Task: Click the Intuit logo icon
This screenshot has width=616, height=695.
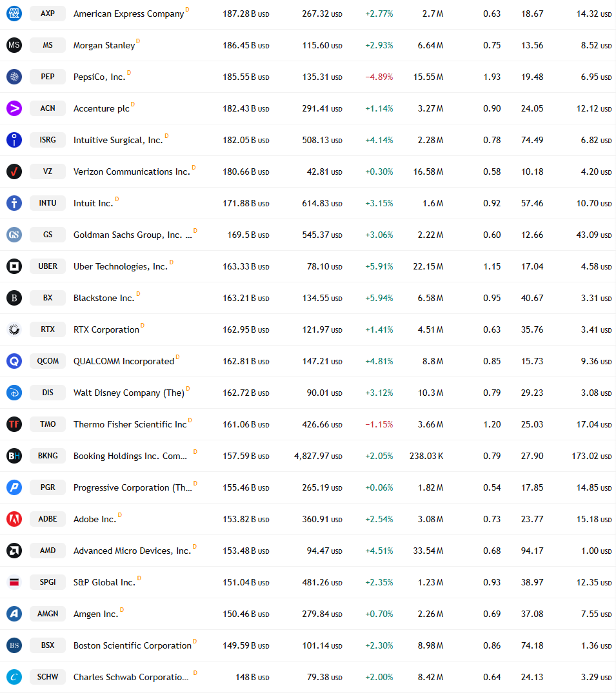Action: (x=14, y=203)
